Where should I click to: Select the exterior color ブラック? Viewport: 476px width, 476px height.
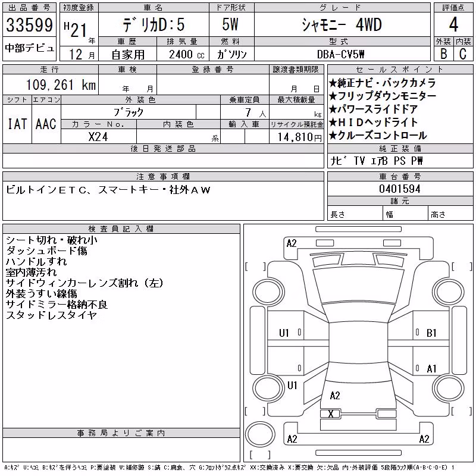[x=129, y=112]
